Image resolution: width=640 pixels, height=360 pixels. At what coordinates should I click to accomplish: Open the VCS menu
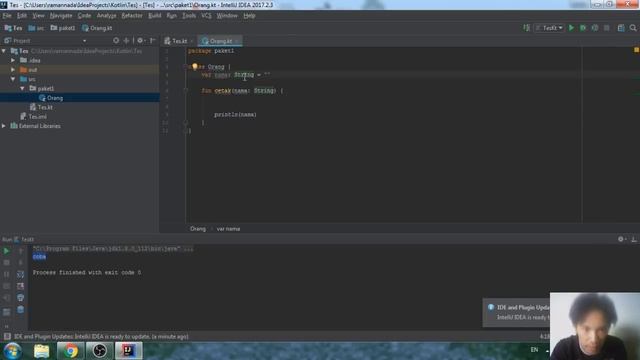(206, 16)
